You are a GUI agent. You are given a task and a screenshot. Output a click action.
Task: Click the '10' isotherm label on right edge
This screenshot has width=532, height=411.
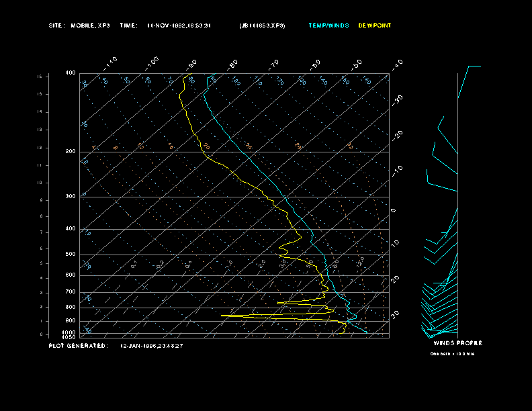pyautogui.click(x=395, y=243)
